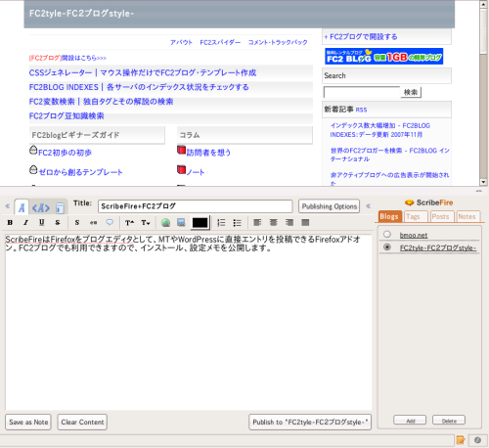489x448 pixels.
Task: Switch to the Notes tab
Action: [467, 216]
